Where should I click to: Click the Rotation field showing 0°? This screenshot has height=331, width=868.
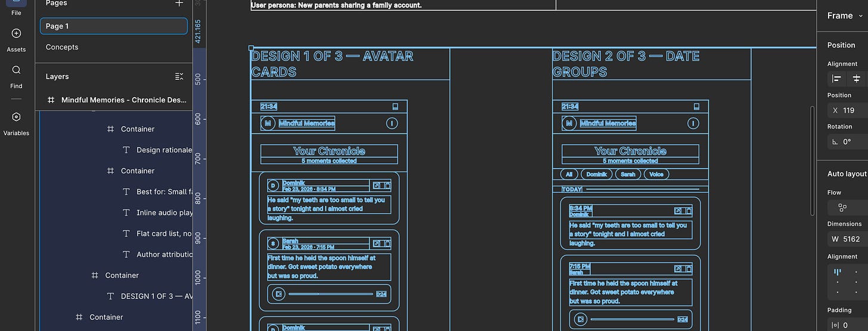coord(847,142)
